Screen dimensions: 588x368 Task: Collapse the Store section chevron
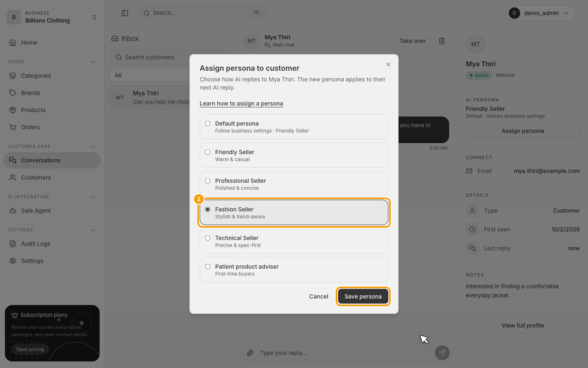(93, 62)
